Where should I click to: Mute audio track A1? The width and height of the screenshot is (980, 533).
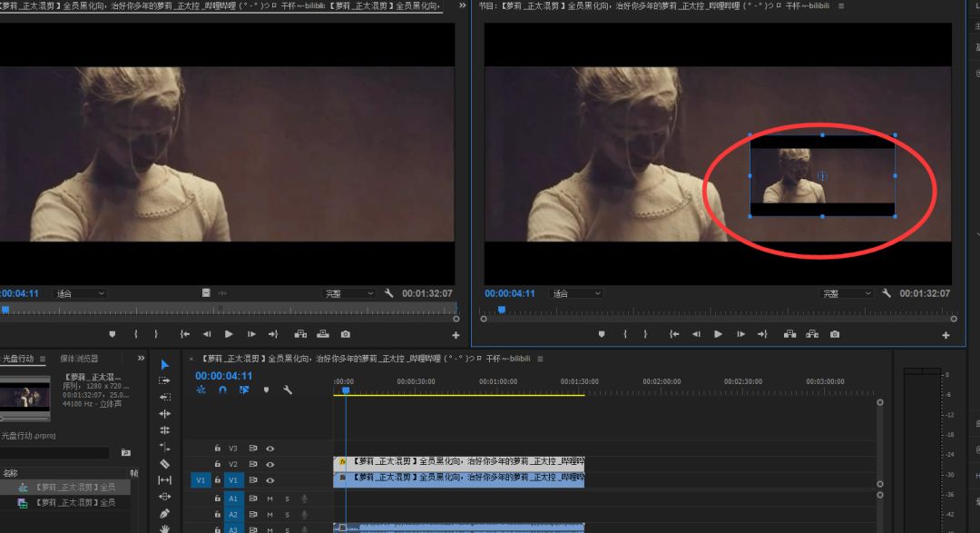pos(270,498)
